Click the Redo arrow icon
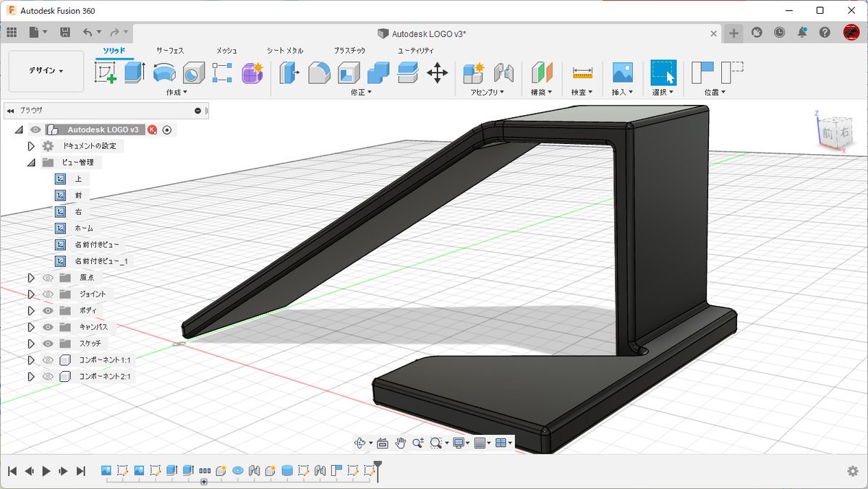Screen dimensions: 868x489 pyautogui.click(x=114, y=33)
